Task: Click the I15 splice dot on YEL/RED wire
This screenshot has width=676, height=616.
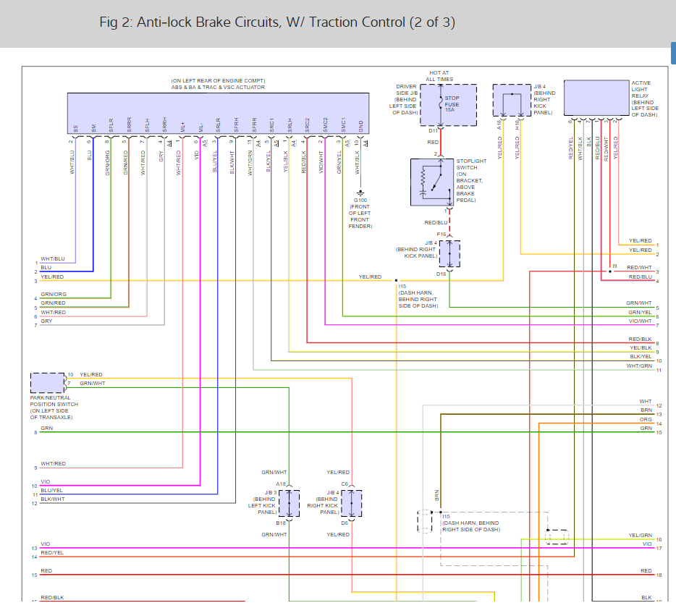Action: pos(396,281)
